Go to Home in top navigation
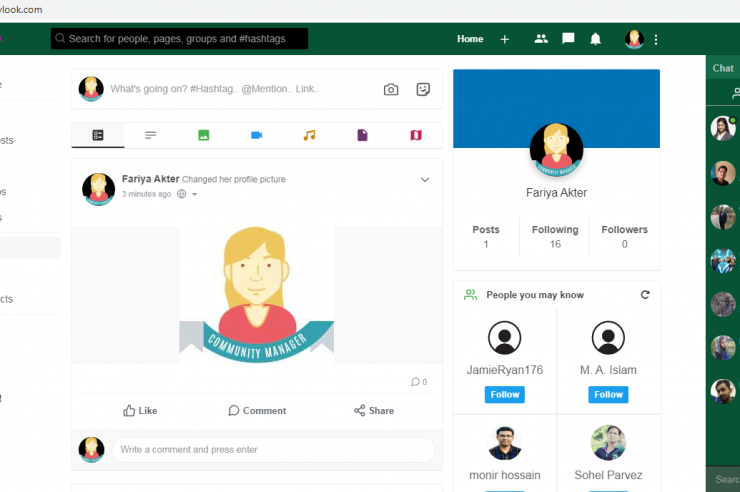740x492 pixels. 470,39
